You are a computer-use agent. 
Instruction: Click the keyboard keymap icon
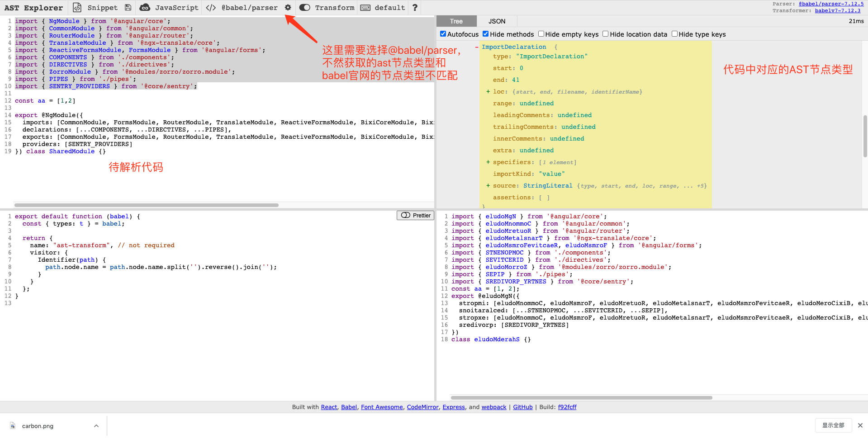pos(365,7)
